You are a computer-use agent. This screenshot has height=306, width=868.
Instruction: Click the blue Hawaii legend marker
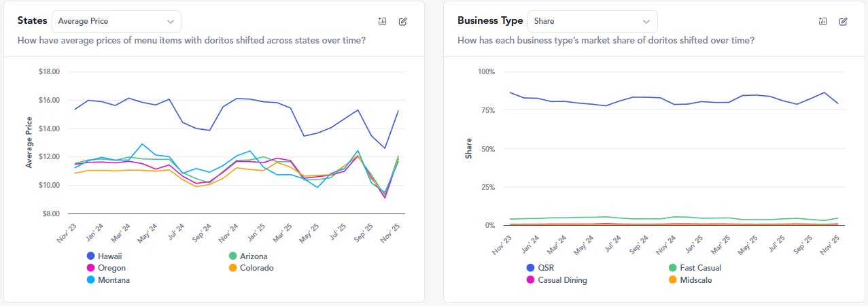90,256
